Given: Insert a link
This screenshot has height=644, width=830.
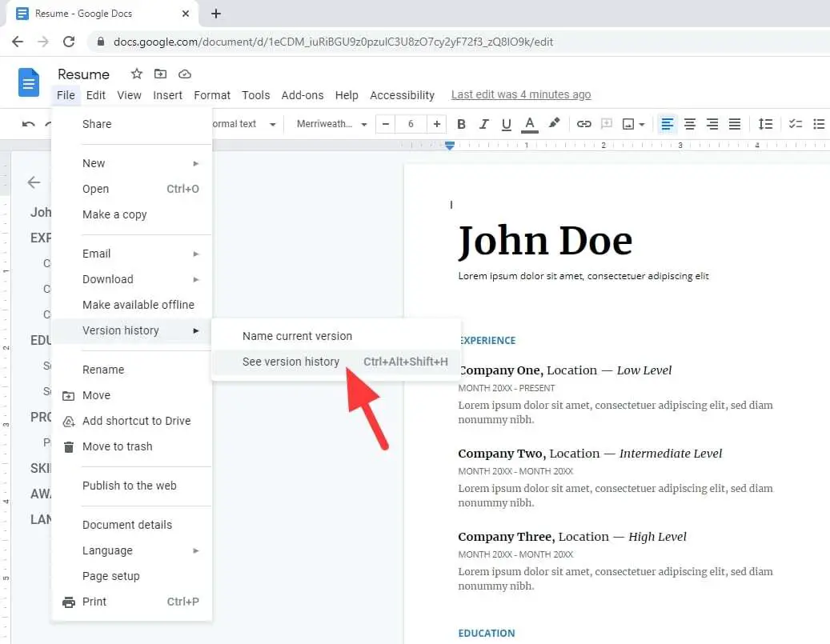Looking at the screenshot, I should (583, 124).
